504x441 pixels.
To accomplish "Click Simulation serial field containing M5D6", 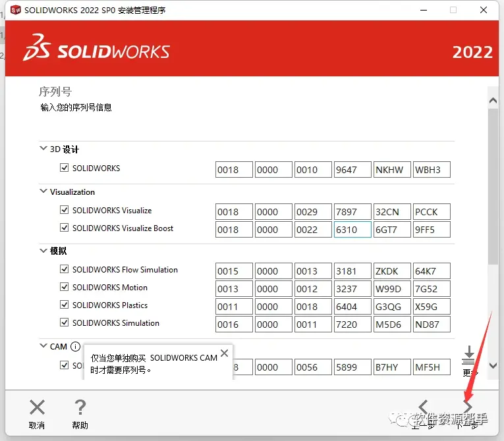I will tap(392, 324).
